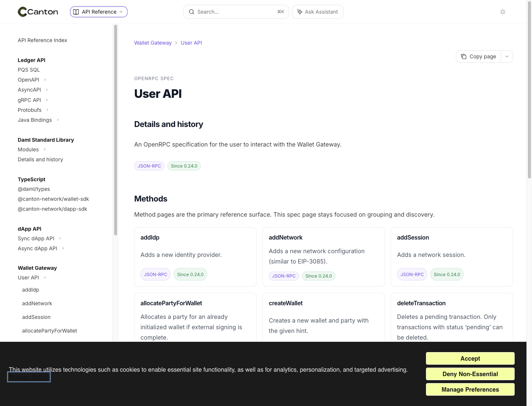Select addIdp in the sidebar
The width and height of the screenshot is (532, 406).
coord(31,290)
